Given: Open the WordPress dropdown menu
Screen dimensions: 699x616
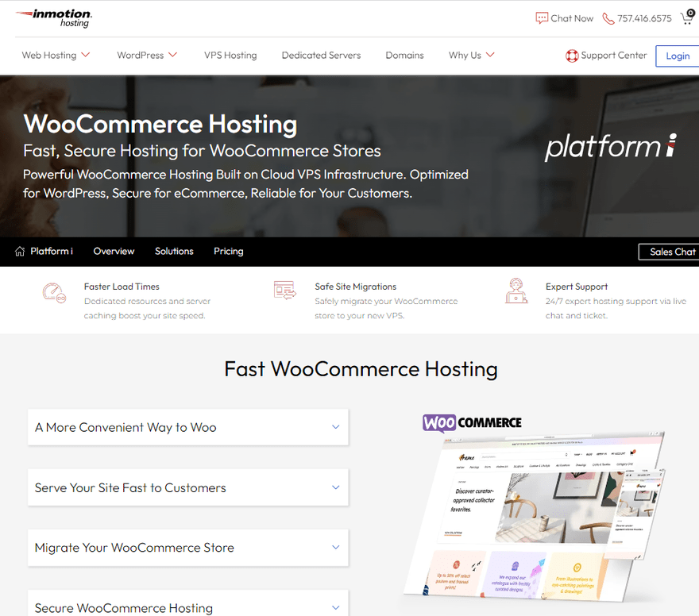Looking at the screenshot, I should click(147, 56).
